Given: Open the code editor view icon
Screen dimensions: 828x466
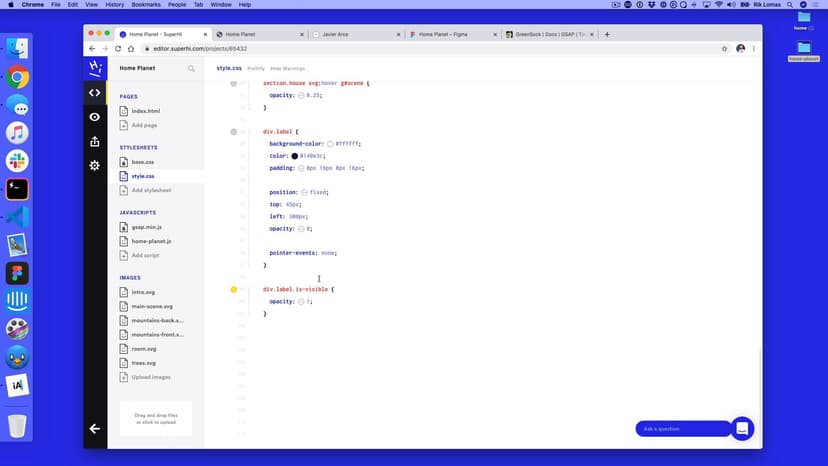Looking at the screenshot, I should 95,93.
